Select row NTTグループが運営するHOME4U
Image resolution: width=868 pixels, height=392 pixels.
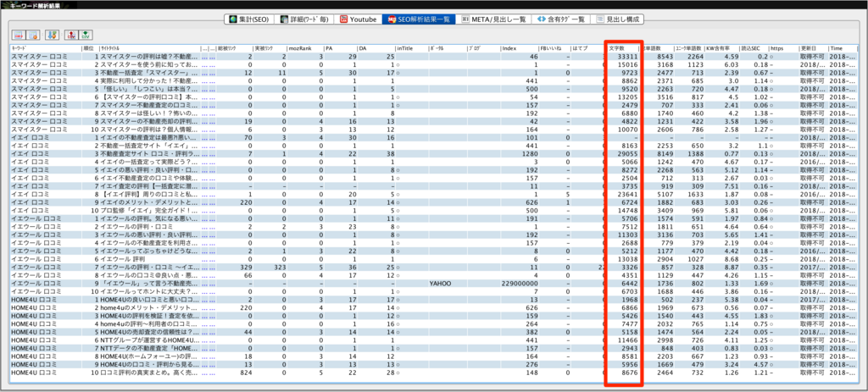click(x=433, y=340)
